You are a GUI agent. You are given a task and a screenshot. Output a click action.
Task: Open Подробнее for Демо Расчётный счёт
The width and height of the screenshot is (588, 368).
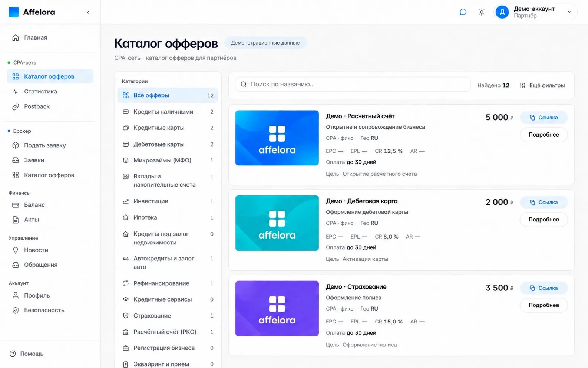coord(544,135)
